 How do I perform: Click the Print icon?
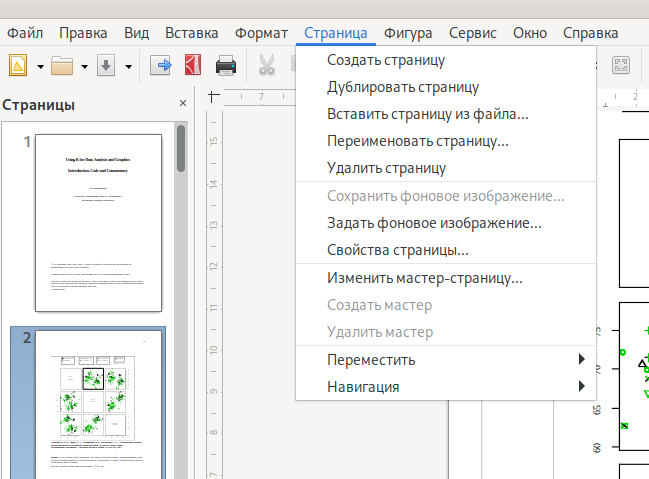(x=226, y=66)
